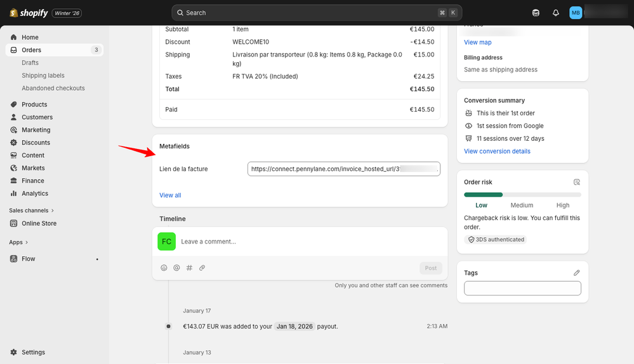
Task: Click the attachment paperclip icon
Action: (x=202, y=268)
